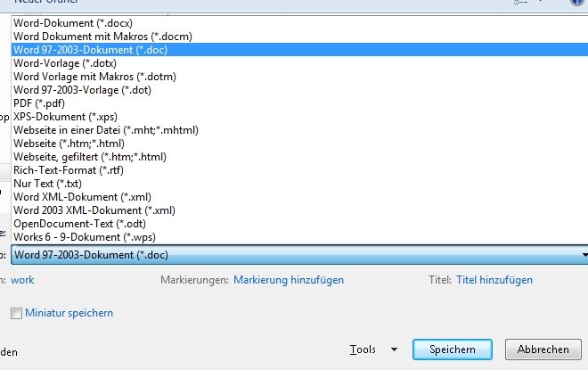Select Nur Text (*.txt) format
This screenshot has width=588, height=370.
299,184
